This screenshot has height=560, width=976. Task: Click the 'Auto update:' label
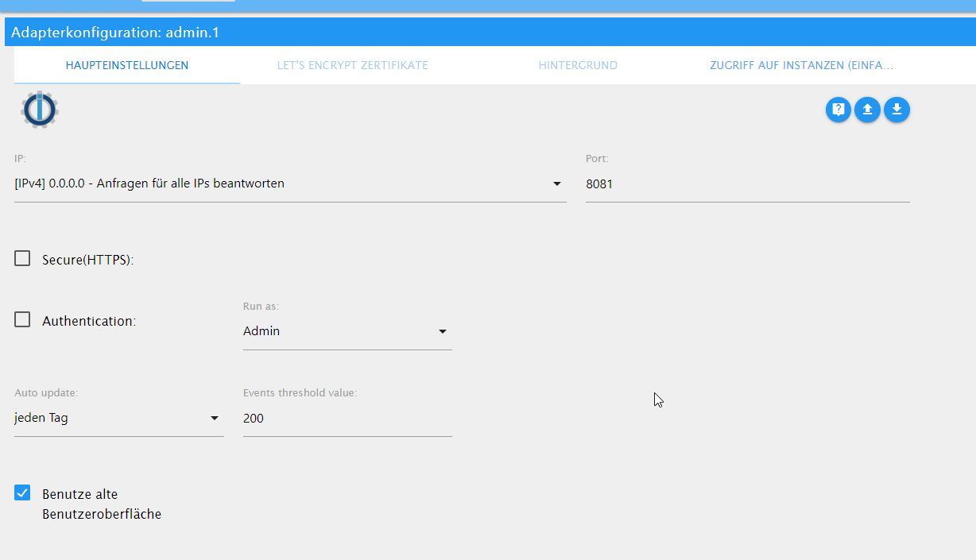click(46, 393)
